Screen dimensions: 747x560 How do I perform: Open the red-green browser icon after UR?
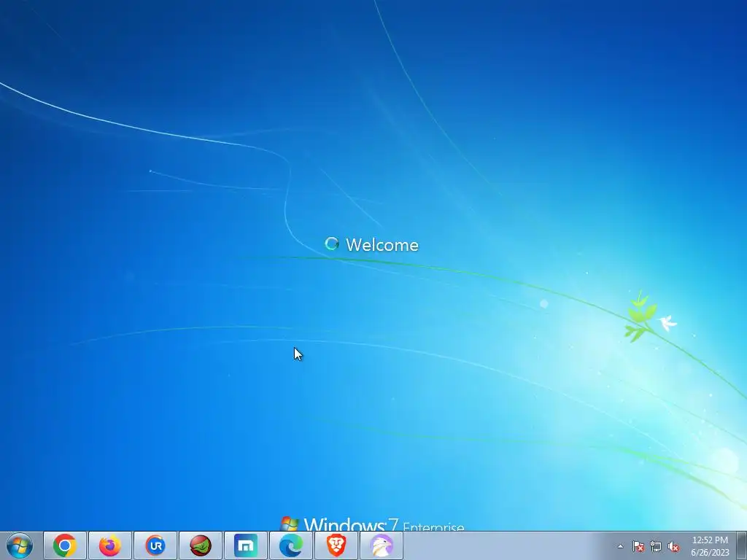pos(201,545)
